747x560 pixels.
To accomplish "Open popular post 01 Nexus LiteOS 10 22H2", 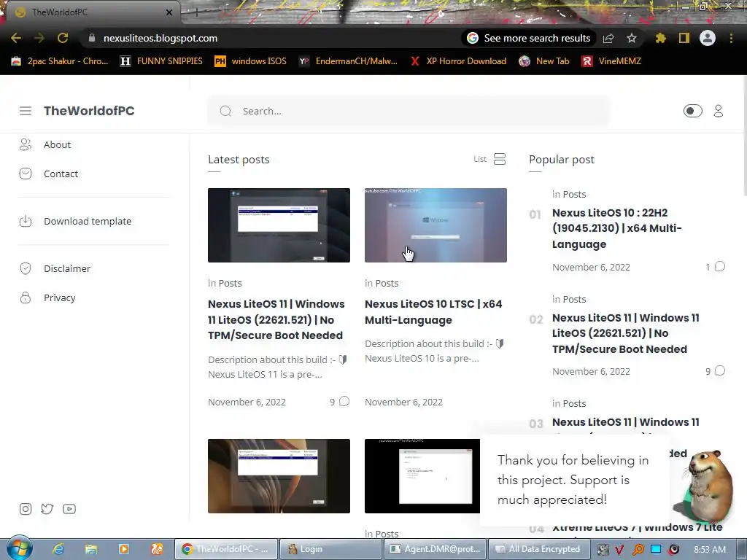I will coord(617,228).
